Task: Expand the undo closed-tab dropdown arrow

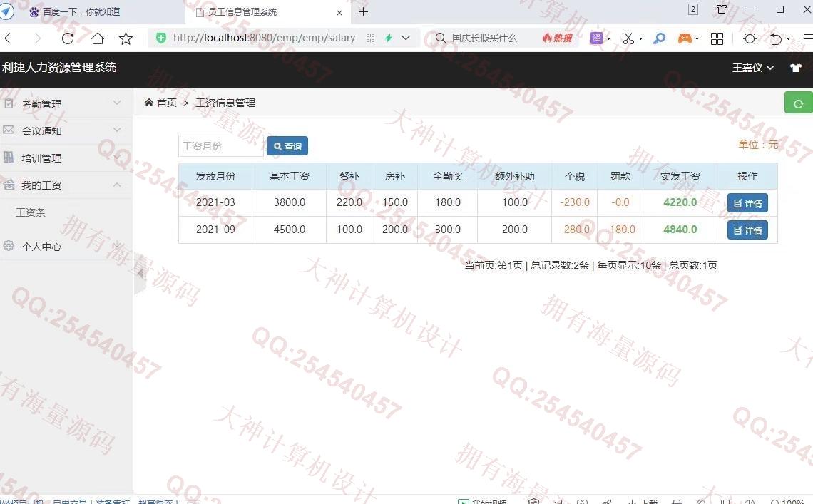Action: point(788,38)
